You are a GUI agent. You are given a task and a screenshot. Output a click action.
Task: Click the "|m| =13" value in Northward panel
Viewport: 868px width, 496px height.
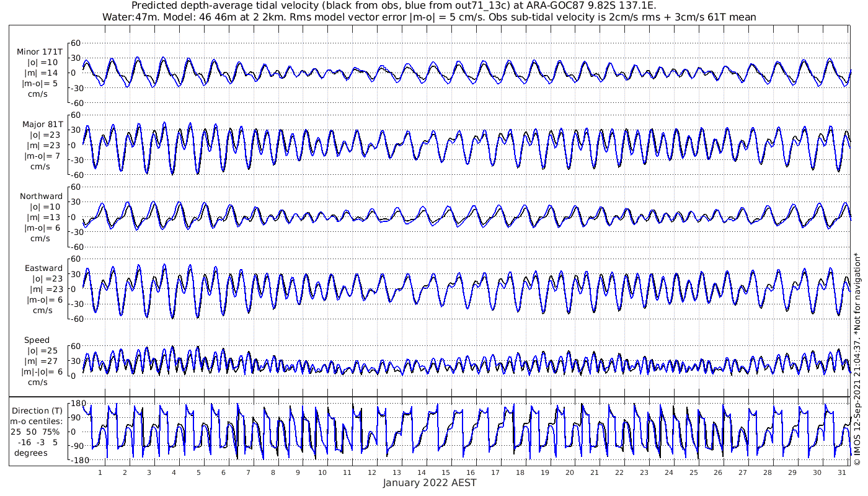point(42,218)
